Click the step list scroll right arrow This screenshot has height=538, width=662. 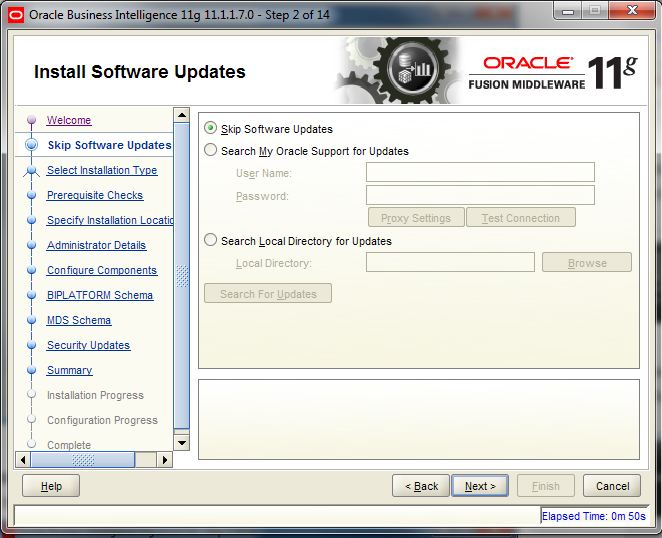[165, 459]
